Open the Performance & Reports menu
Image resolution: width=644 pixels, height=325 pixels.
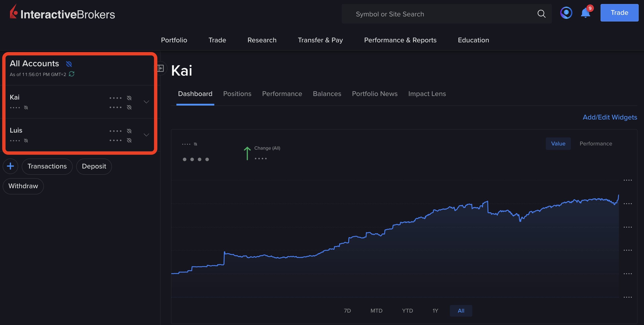[x=400, y=40]
